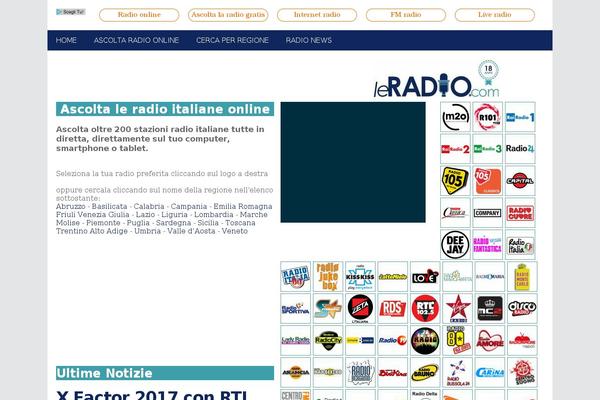Image resolution: width=600 pixels, height=400 pixels.
Task: Play the Radio Bruno logo
Action: point(425,372)
